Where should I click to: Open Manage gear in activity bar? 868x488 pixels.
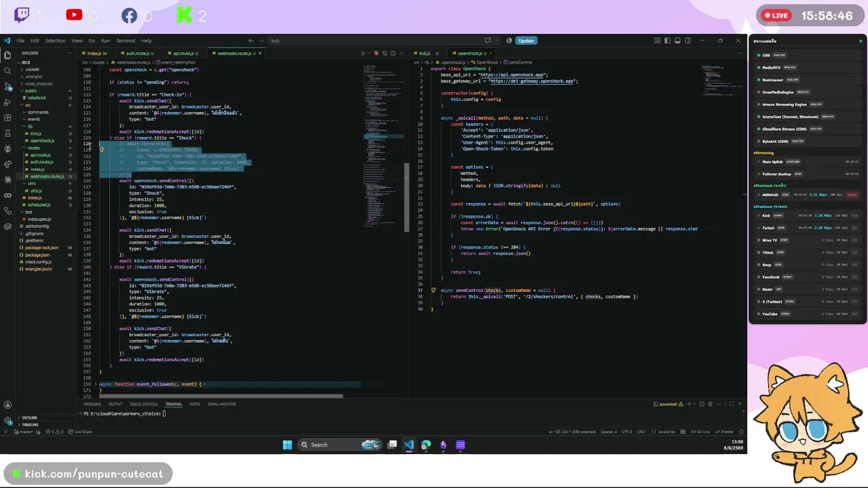click(x=7, y=421)
